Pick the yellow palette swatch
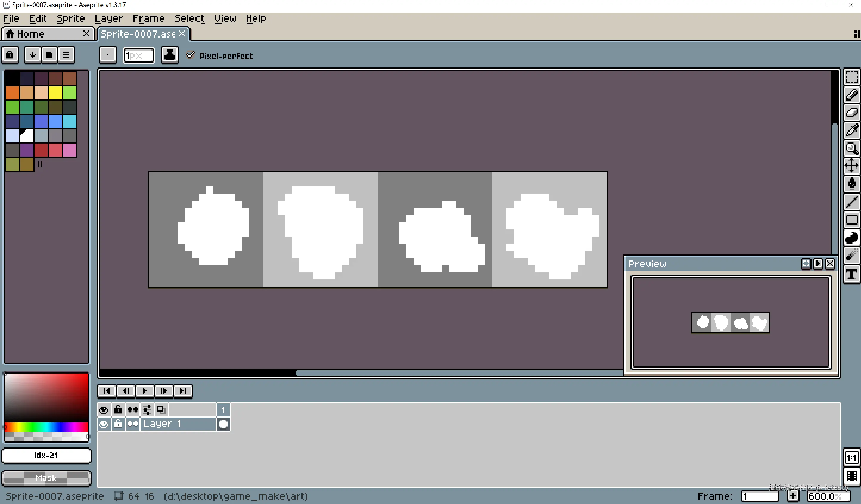 [55, 93]
